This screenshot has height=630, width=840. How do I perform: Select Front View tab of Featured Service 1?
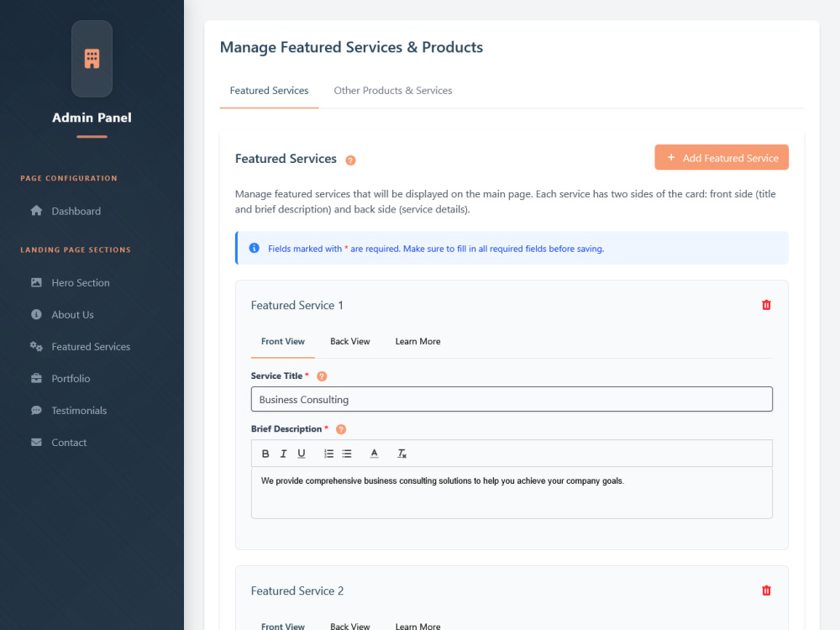[x=283, y=342]
